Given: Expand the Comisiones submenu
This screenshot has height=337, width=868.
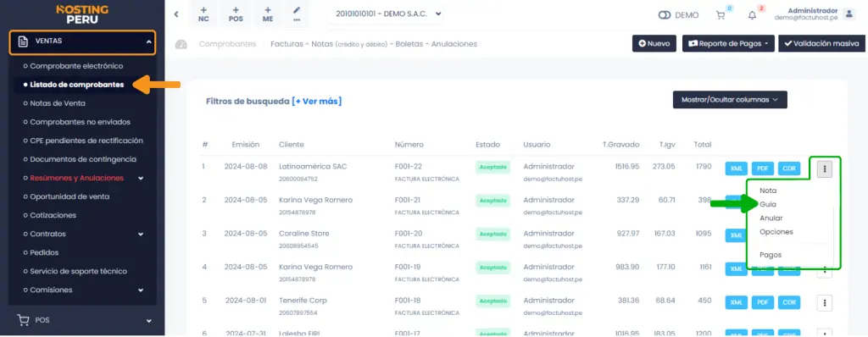Looking at the screenshot, I should coord(84,290).
